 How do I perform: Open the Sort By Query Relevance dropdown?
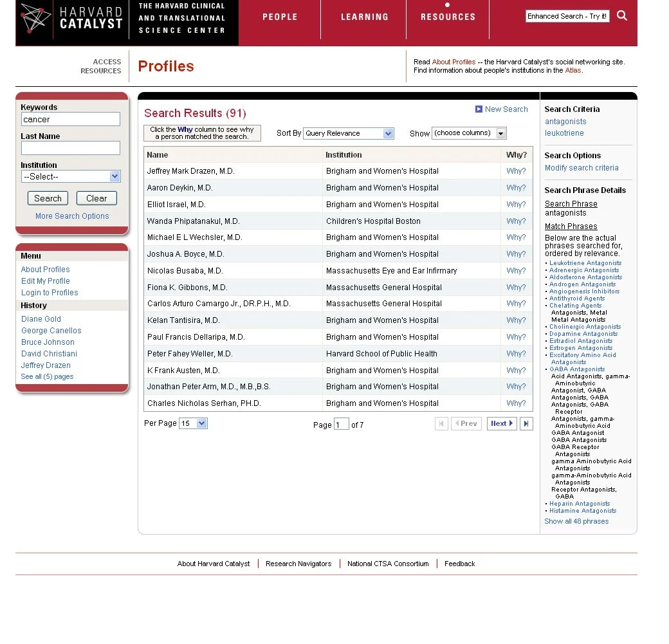[348, 134]
